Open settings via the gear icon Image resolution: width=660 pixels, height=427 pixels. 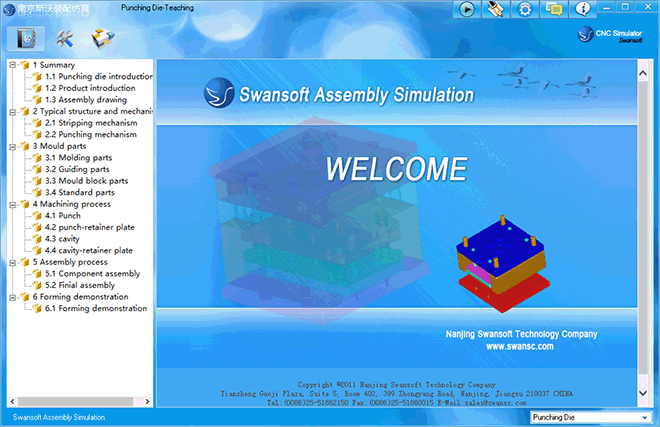[x=525, y=9]
